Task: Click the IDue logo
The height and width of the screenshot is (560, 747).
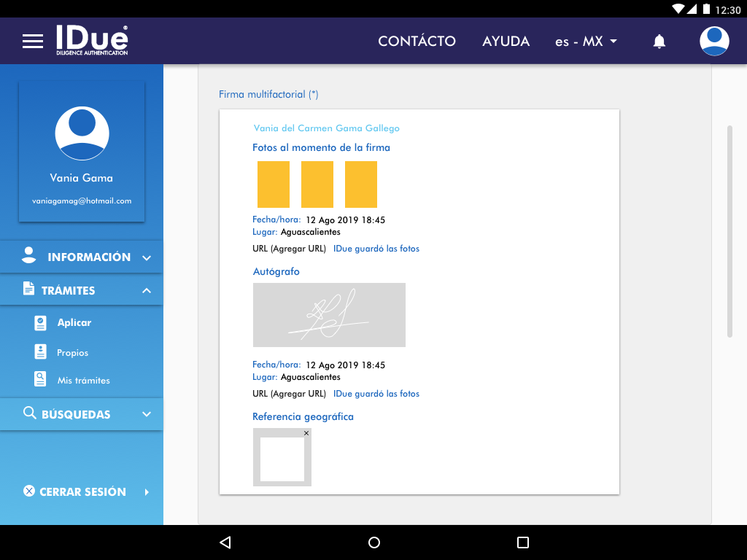Action: coord(92,41)
